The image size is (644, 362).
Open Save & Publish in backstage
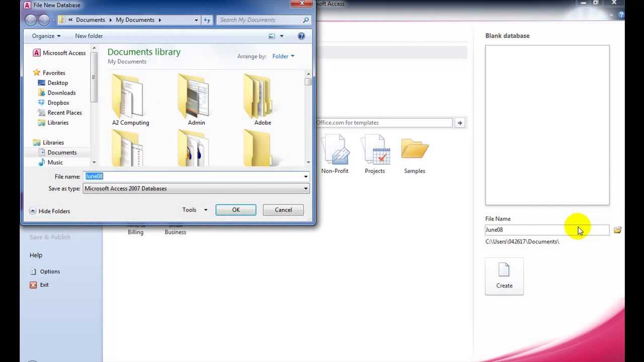click(50, 237)
